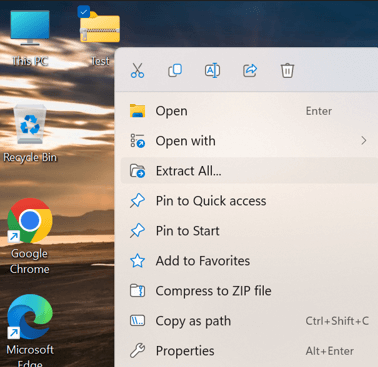Screen dimensions: 378x367
Task: Click the Copy icon in context menu
Action: pyautogui.click(x=175, y=71)
